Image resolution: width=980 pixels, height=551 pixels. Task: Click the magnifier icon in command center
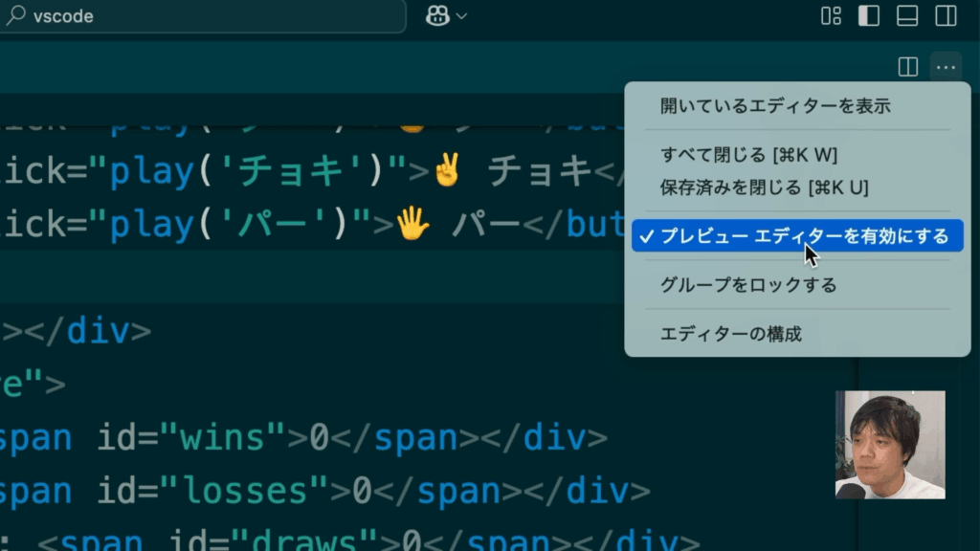point(19,16)
